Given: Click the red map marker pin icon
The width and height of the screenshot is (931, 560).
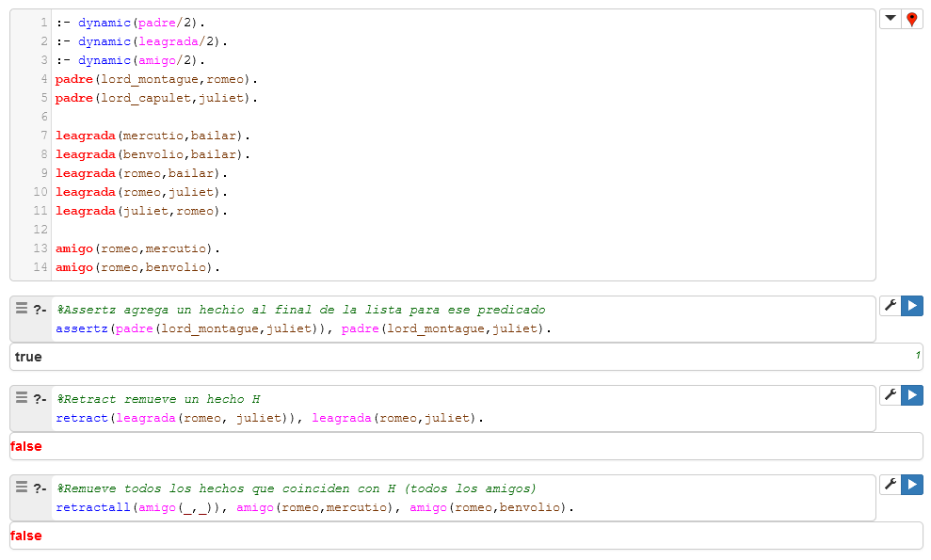Looking at the screenshot, I should tap(911, 19).
